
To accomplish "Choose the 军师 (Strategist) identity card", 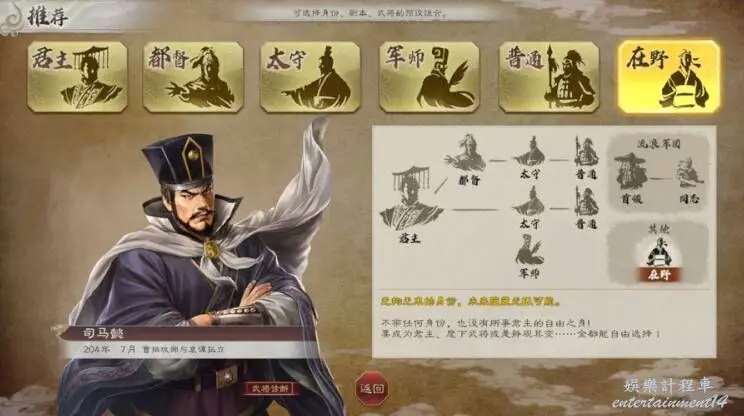I will 429,77.
